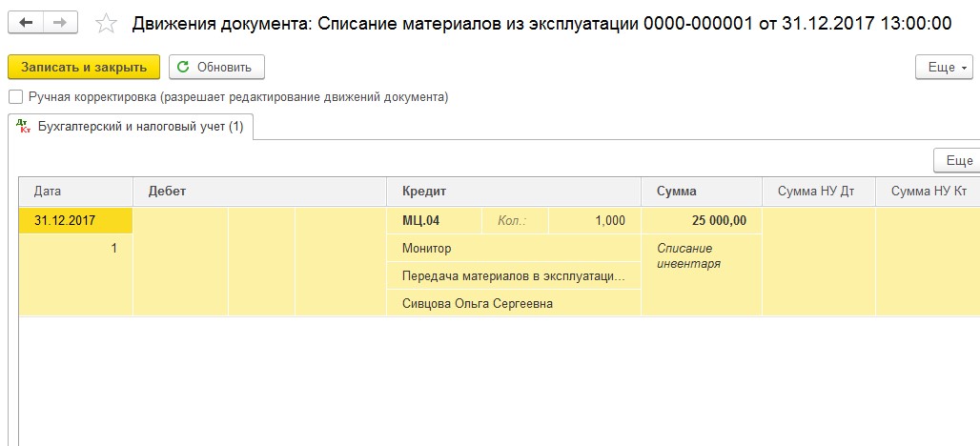Screen dimensions: 980x446
Task: Expand the table's Еще menu
Action: coord(956,160)
